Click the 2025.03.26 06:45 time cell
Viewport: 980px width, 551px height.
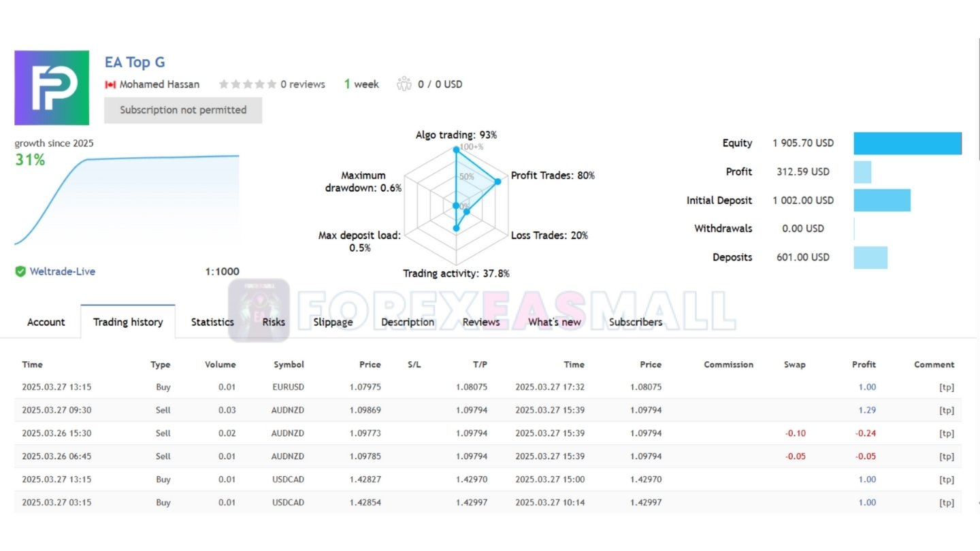click(56, 456)
